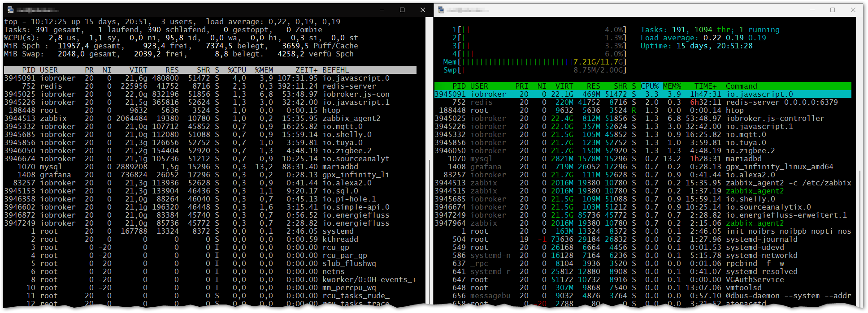868x313 pixels.
Task: Click the left terminal window's vertical scrollbar
Action: tap(430, 224)
